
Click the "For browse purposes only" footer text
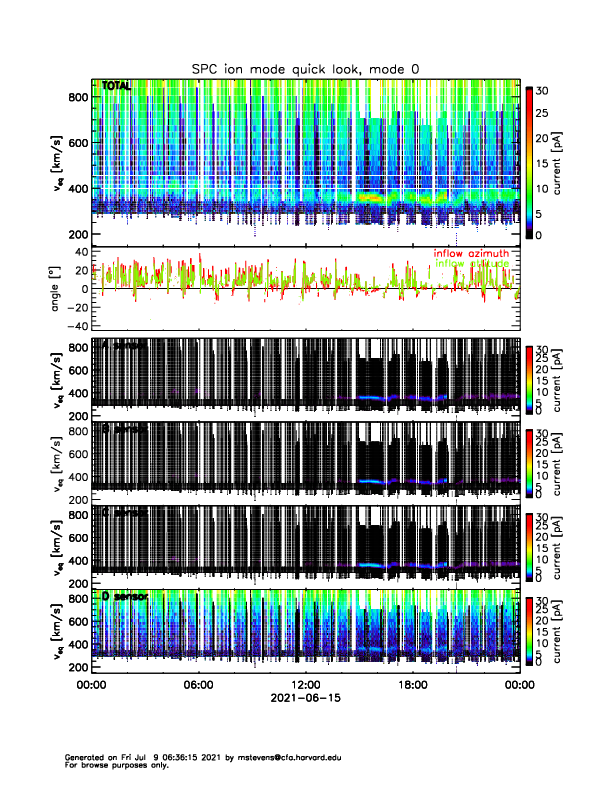click(111, 765)
